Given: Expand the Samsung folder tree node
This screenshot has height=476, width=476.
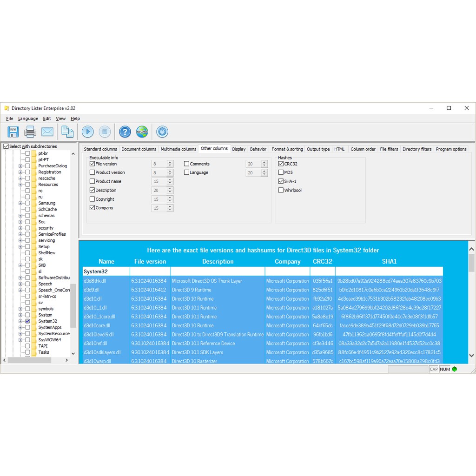Looking at the screenshot, I should click(20, 203).
